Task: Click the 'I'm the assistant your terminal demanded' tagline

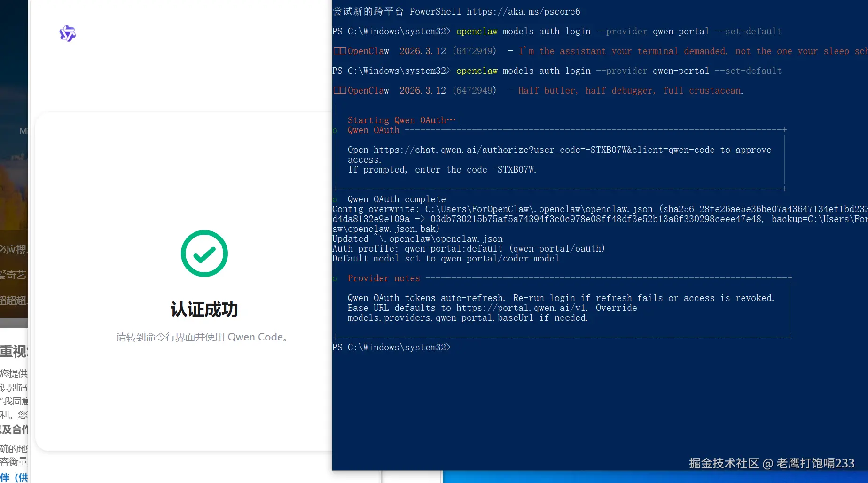Action: click(693, 51)
